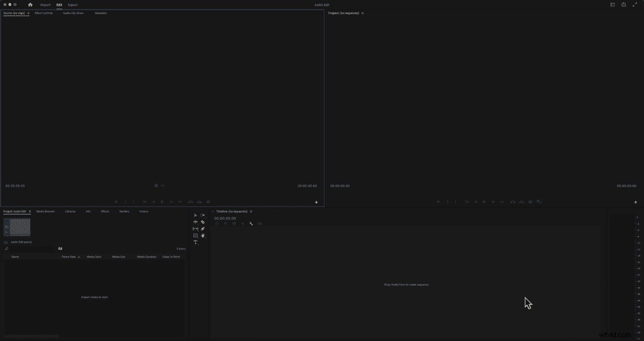Open the Libraries tab
The height and width of the screenshot is (341, 644).
pyautogui.click(x=70, y=211)
